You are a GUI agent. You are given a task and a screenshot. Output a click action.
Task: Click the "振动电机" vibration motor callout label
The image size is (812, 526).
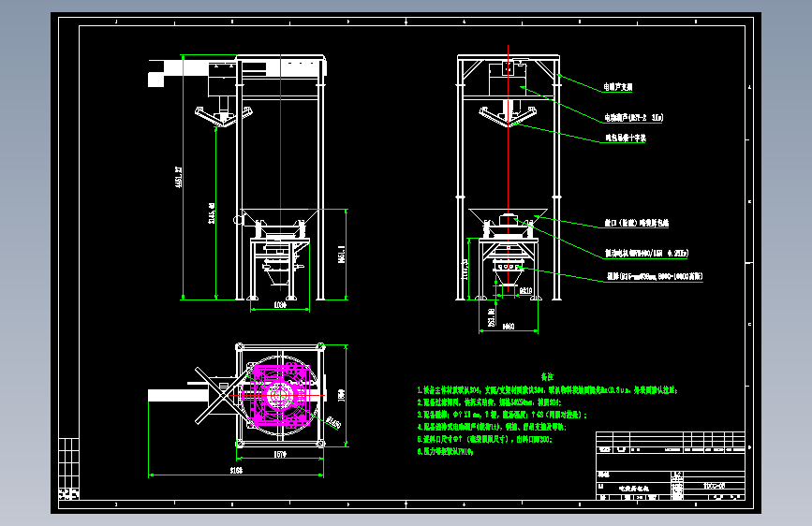(646, 253)
